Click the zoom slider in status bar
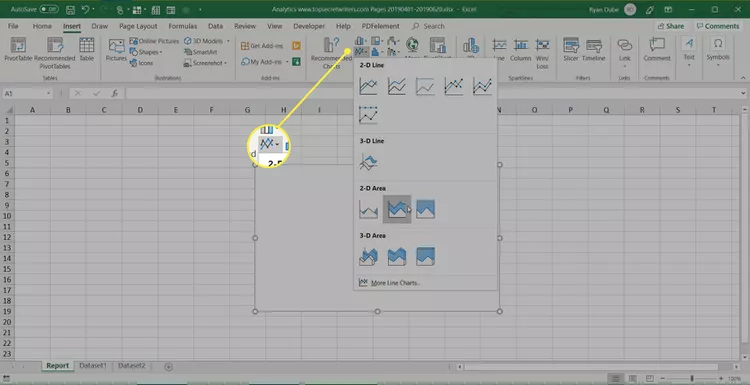 click(692, 379)
